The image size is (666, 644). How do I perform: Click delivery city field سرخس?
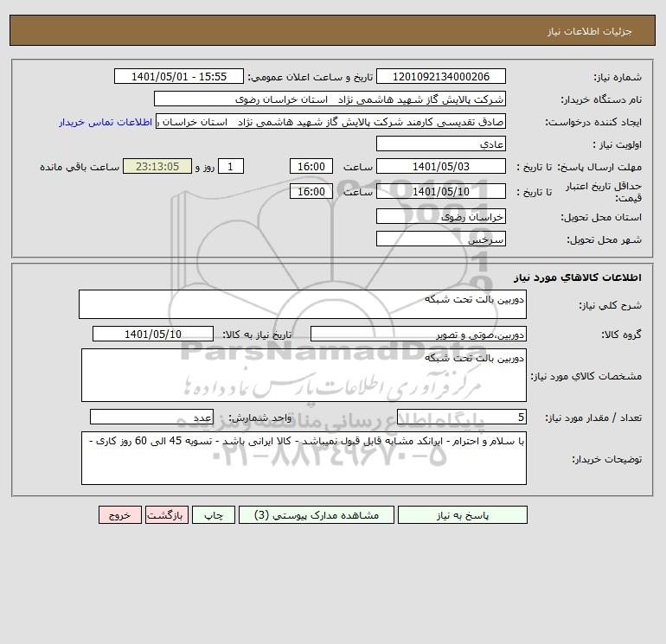coord(441,239)
